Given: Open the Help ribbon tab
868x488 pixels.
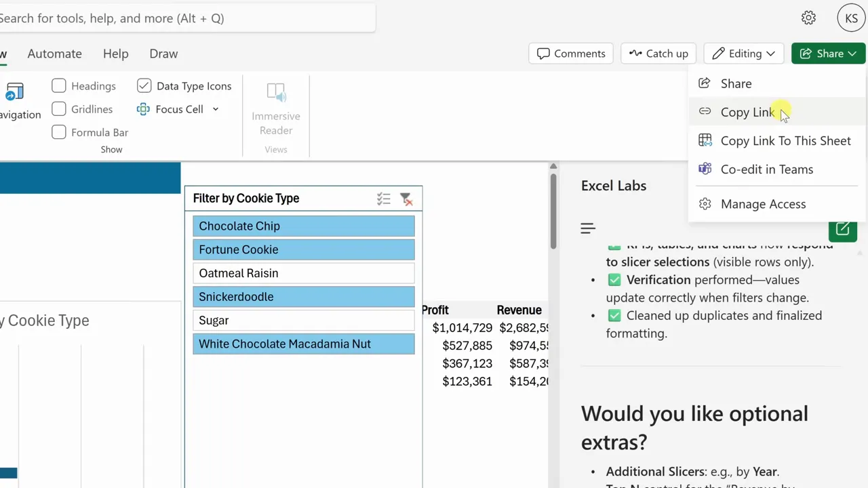Looking at the screenshot, I should [x=116, y=54].
